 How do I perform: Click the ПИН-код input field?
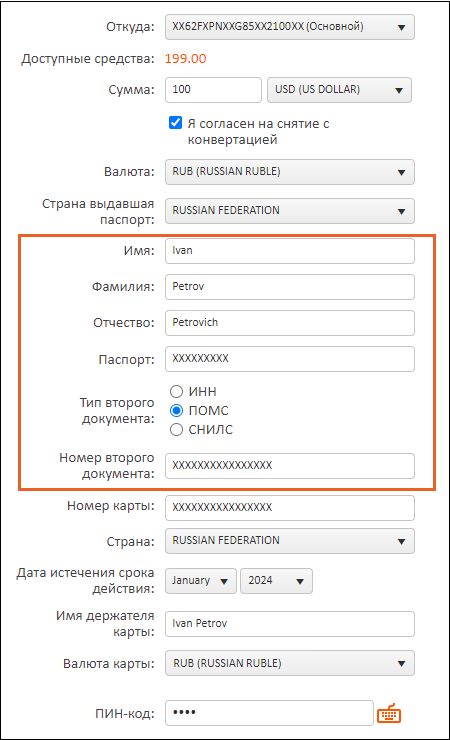pos(269,713)
